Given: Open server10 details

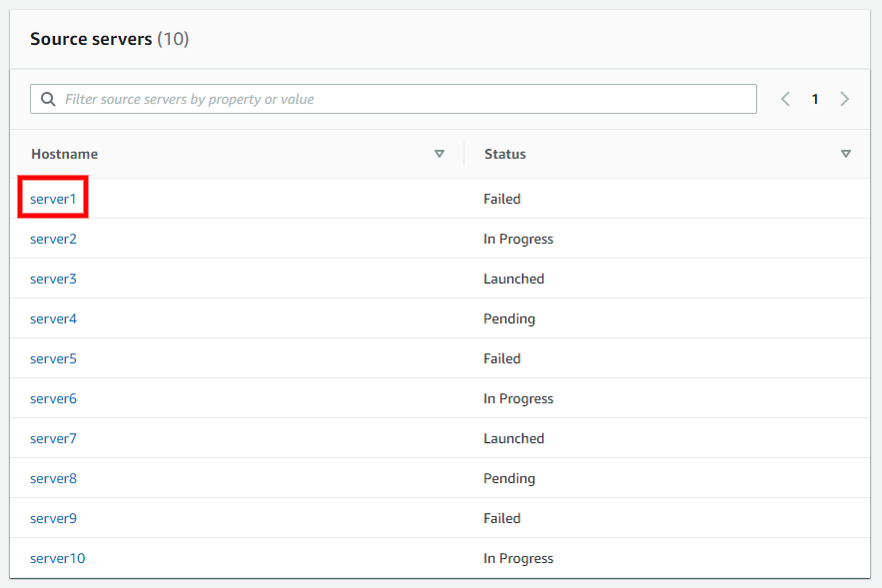Looking at the screenshot, I should tap(57, 558).
